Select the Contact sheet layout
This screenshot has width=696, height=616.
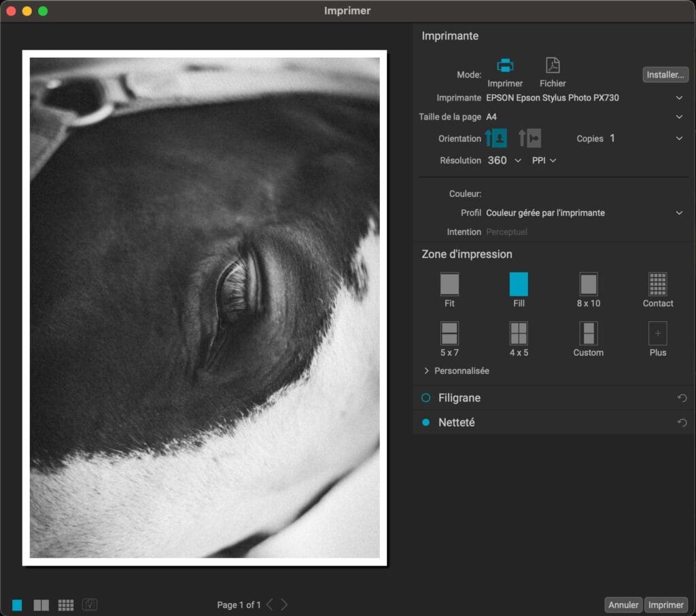pos(657,285)
